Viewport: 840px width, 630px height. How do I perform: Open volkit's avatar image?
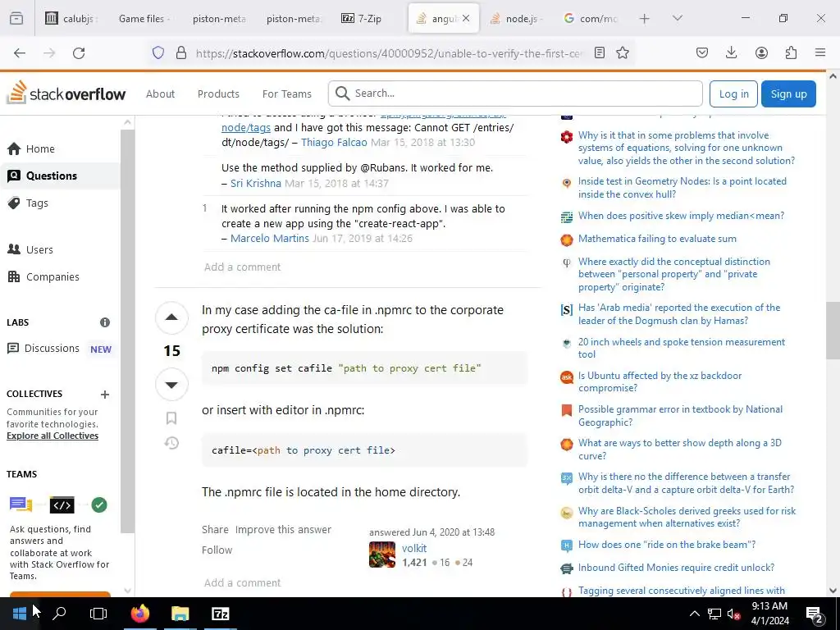tap(382, 555)
